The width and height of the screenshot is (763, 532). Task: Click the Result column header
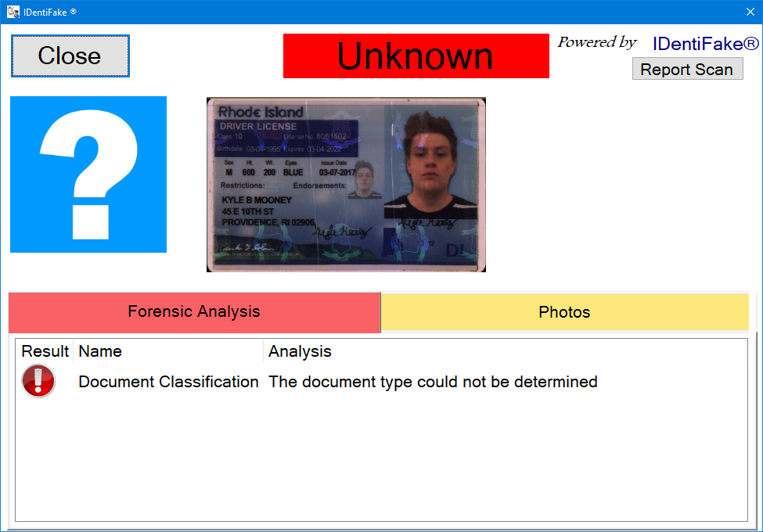[x=45, y=351]
